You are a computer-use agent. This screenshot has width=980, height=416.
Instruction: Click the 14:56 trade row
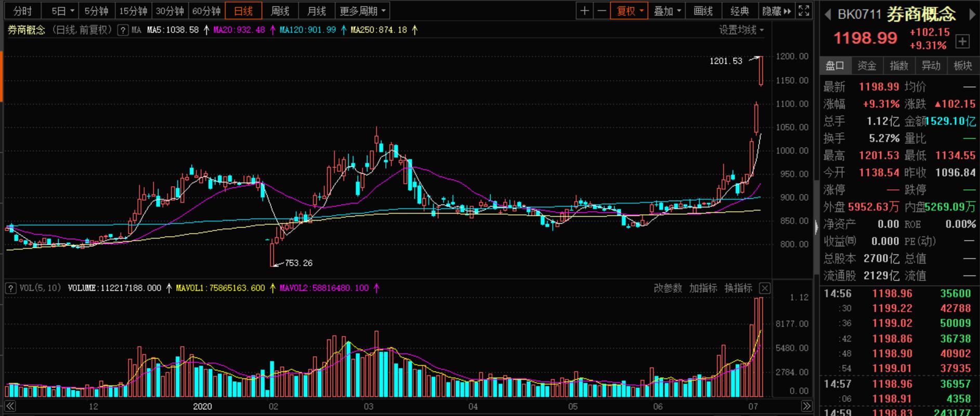898,294
